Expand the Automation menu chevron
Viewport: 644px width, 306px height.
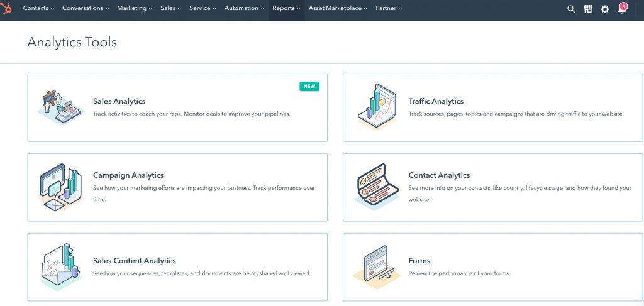tap(262, 9)
